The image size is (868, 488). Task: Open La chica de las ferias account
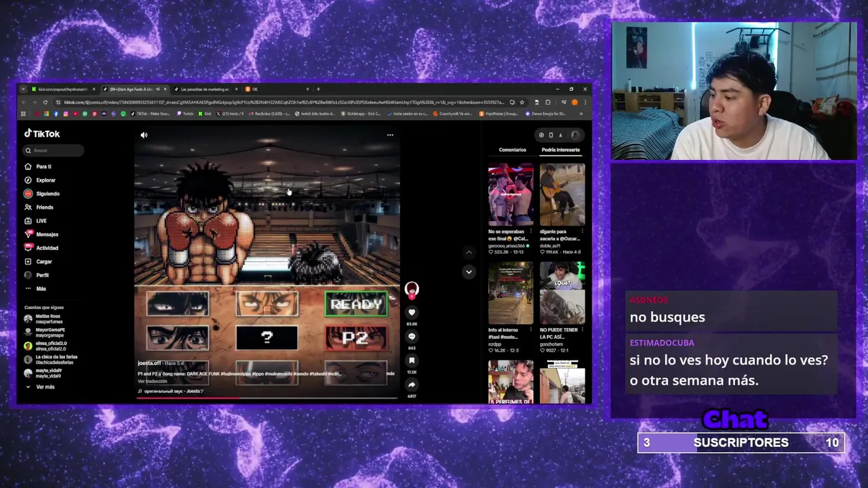(52, 359)
